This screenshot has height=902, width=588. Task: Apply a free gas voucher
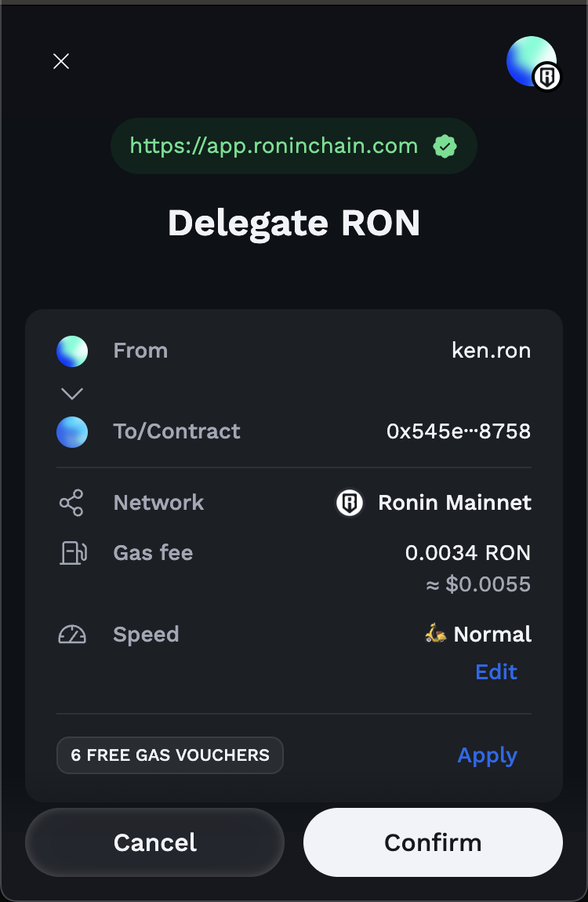pyautogui.click(x=487, y=755)
